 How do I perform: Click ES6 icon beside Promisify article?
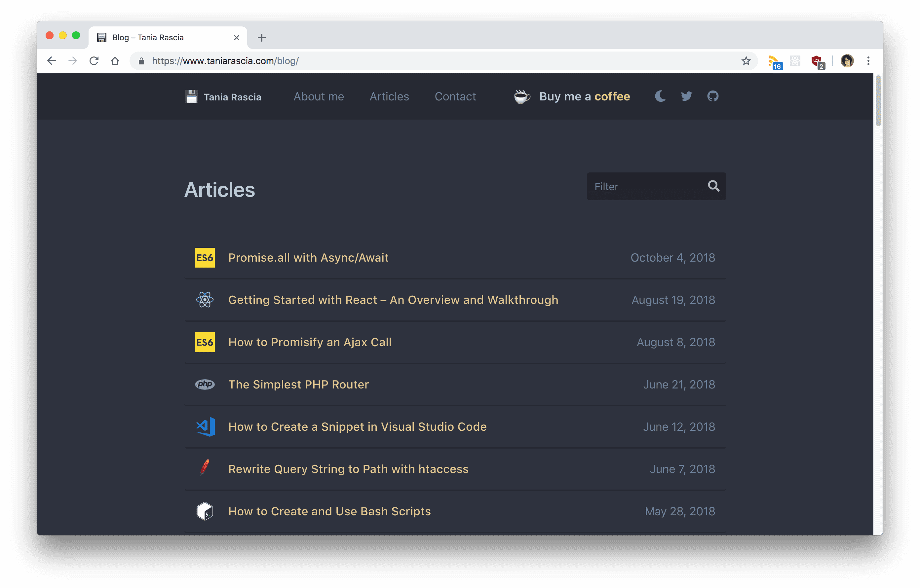pyautogui.click(x=205, y=342)
